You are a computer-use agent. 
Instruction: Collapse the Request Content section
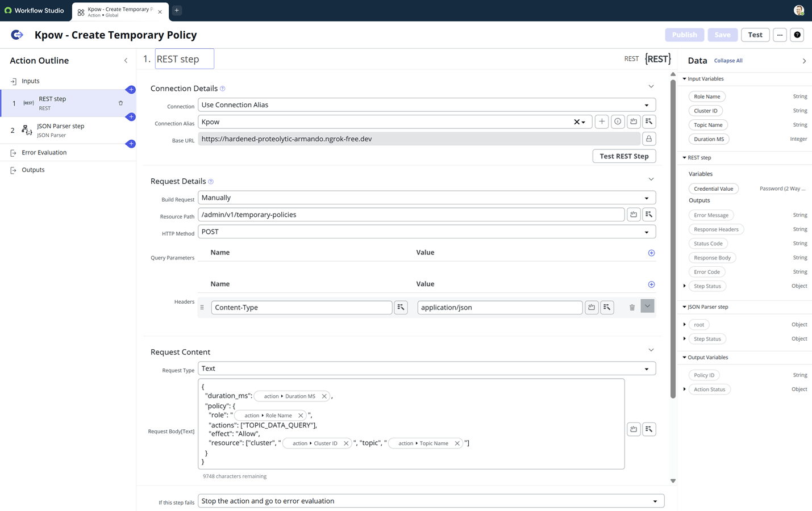(x=651, y=350)
